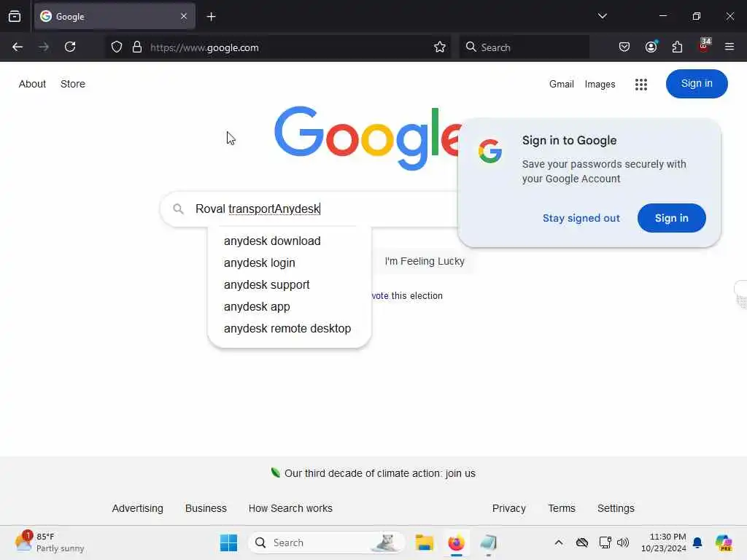Bookmark this page with the star icon
Image resolution: width=747 pixels, height=560 pixels.
point(440,47)
